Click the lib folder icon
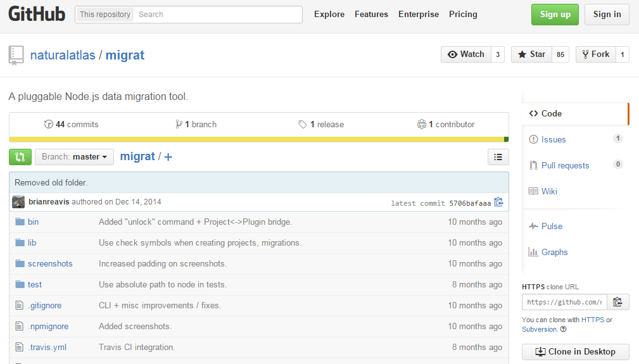This screenshot has width=639, height=364. (x=20, y=242)
